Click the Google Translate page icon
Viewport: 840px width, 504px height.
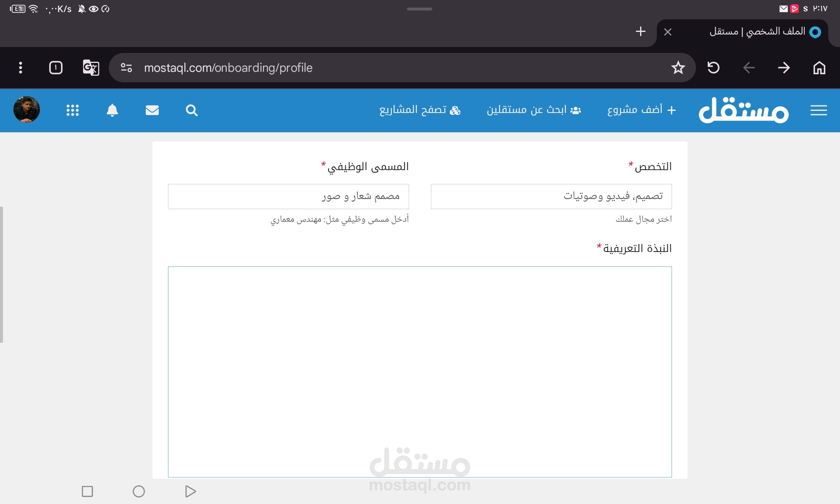point(91,68)
